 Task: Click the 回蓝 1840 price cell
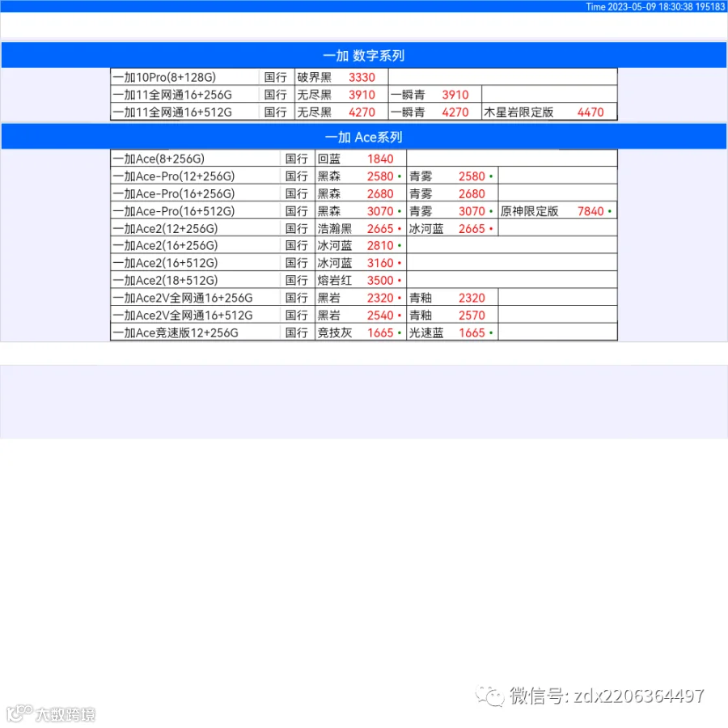361,159
